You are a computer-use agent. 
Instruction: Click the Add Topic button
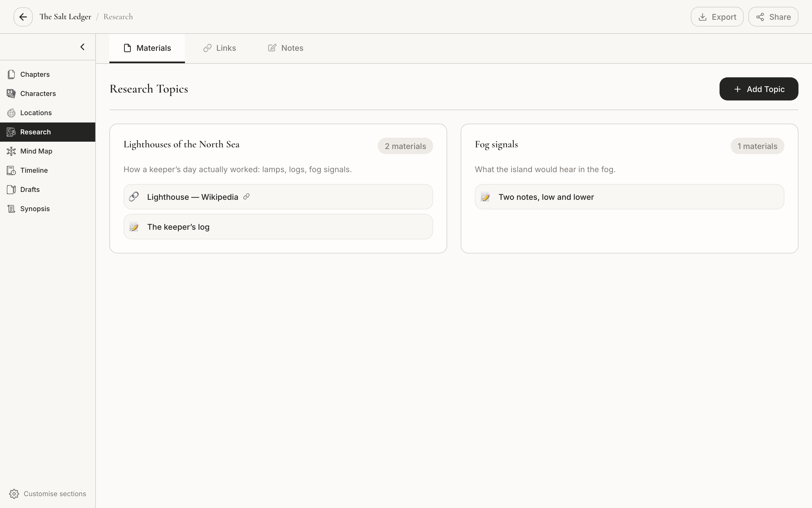[759, 89]
